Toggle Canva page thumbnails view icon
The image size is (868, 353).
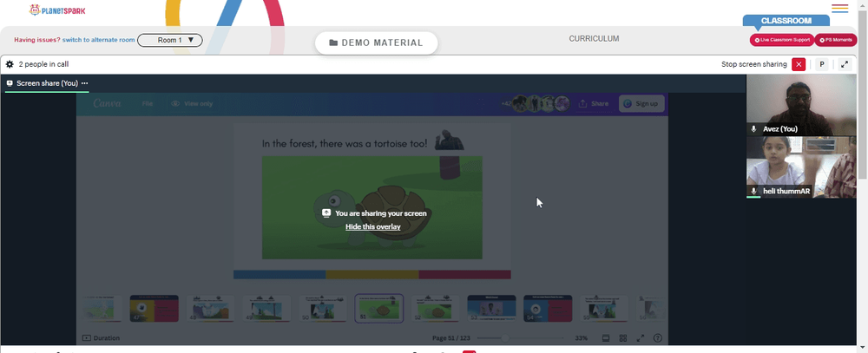[x=606, y=338]
